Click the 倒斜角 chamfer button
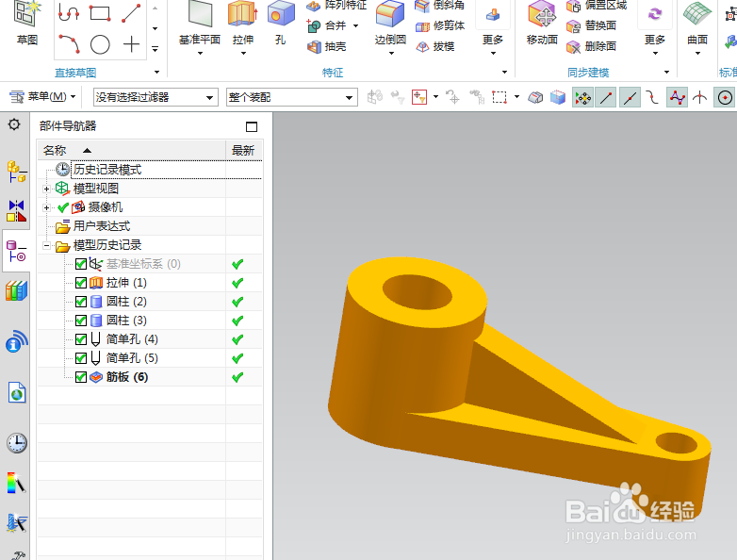This screenshot has width=737, height=560. pyautogui.click(x=440, y=5)
